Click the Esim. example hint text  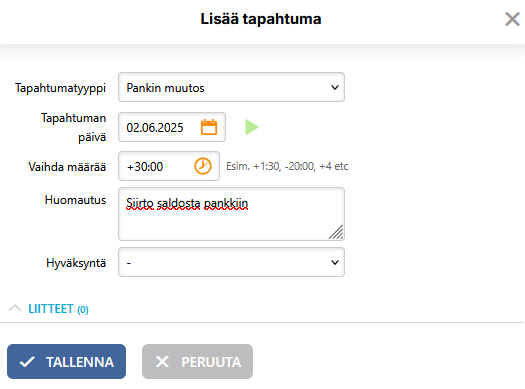[x=287, y=166]
